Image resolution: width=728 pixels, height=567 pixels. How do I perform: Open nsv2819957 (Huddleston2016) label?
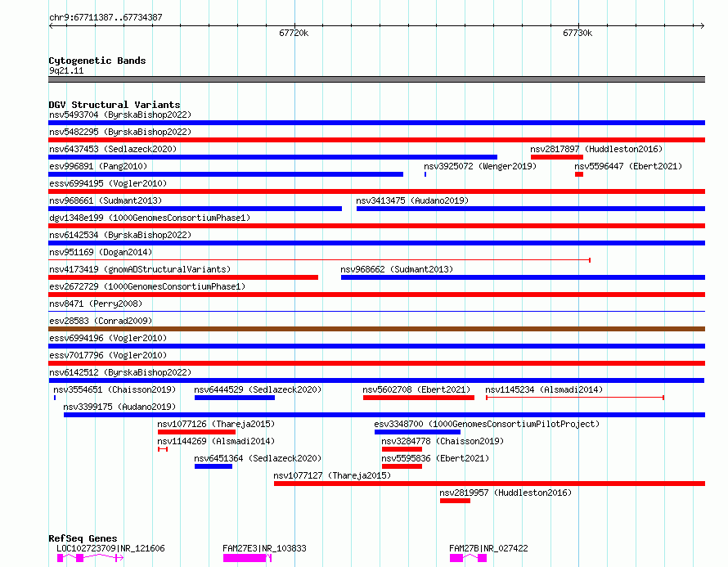coord(506,493)
